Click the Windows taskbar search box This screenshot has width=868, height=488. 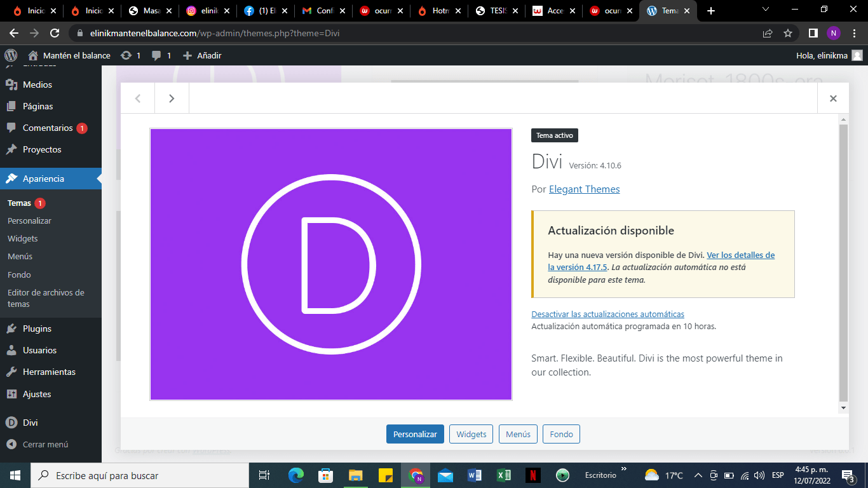(140, 475)
